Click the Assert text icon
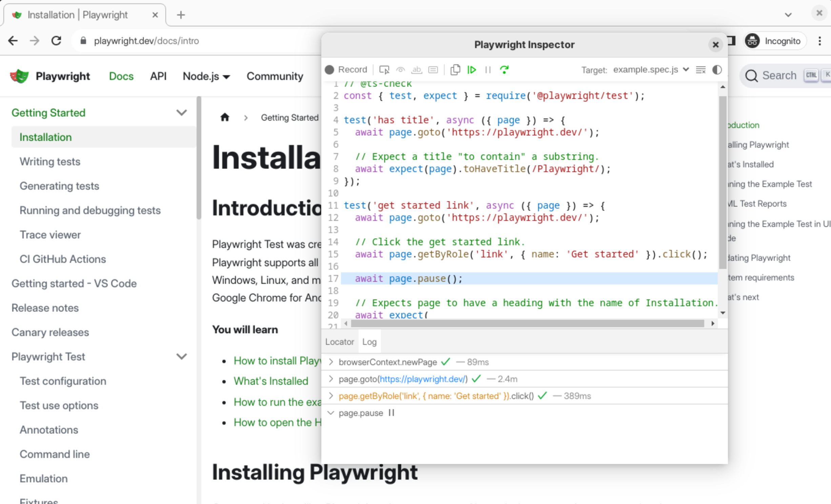Viewport: 831px width, 504px height. click(x=417, y=70)
